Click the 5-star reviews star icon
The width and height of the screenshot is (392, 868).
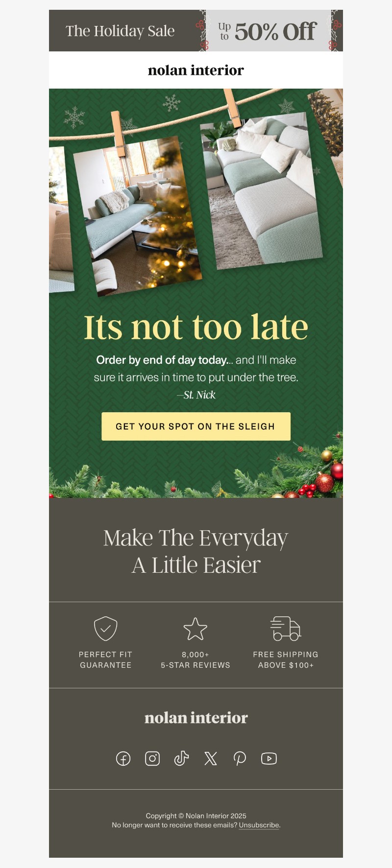[x=196, y=629]
